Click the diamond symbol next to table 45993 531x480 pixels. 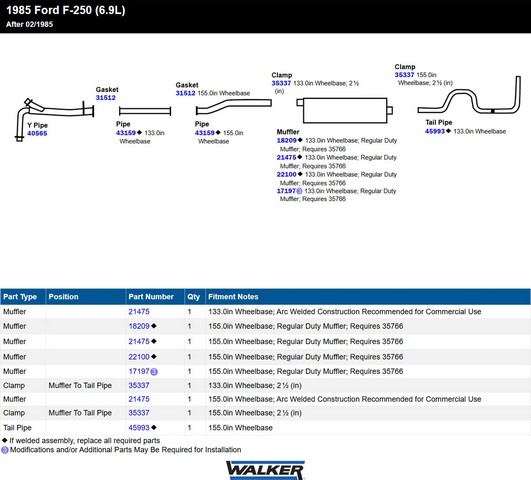click(154, 427)
